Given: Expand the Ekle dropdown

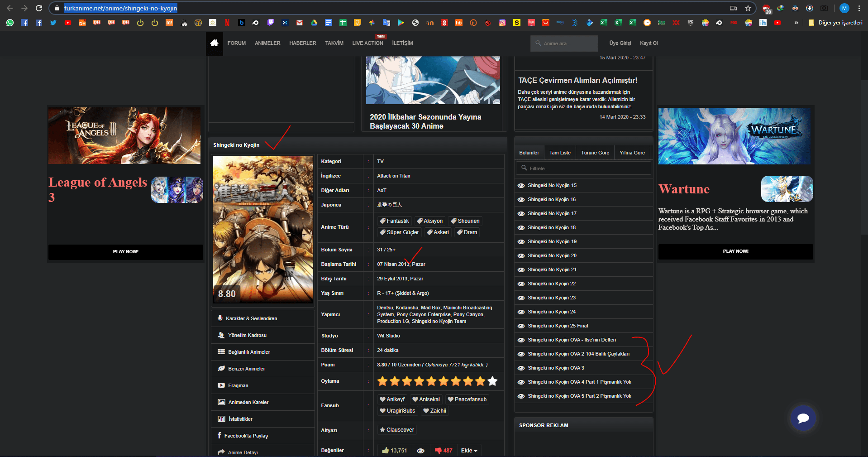Looking at the screenshot, I should point(469,451).
